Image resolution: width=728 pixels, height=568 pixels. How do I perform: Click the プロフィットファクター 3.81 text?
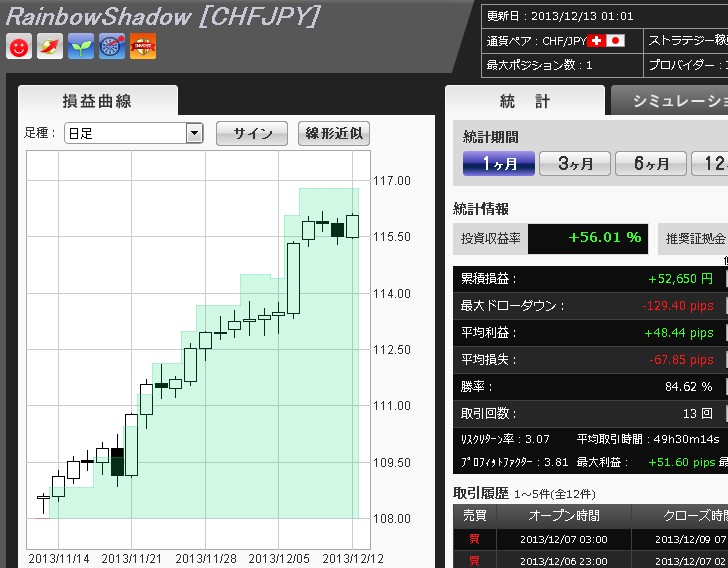tap(514, 462)
